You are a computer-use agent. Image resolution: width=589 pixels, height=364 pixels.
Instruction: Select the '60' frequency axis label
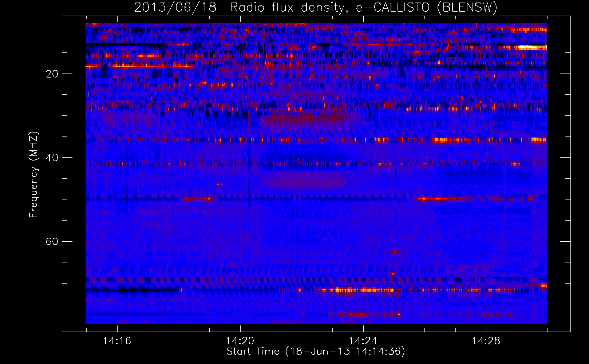52,241
